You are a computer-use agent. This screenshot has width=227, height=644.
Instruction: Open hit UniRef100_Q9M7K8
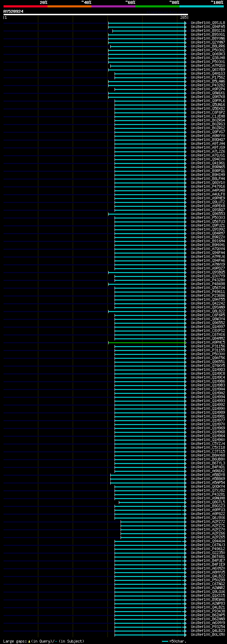(208, 97)
